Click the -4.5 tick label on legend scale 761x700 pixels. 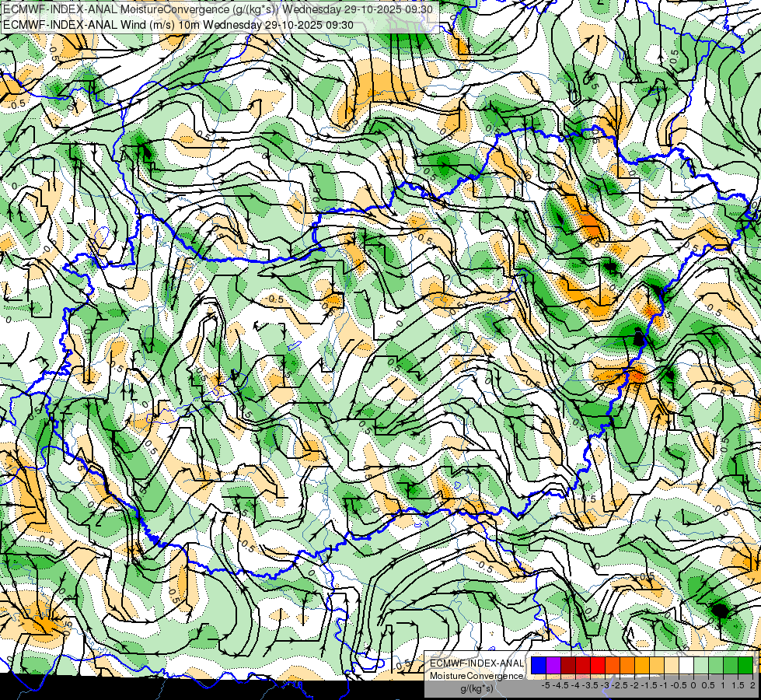point(560,685)
